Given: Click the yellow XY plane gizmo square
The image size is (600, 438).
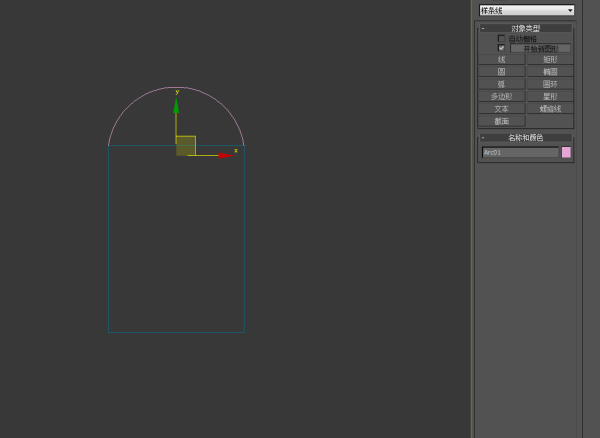Looking at the screenshot, I should point(186,146).
